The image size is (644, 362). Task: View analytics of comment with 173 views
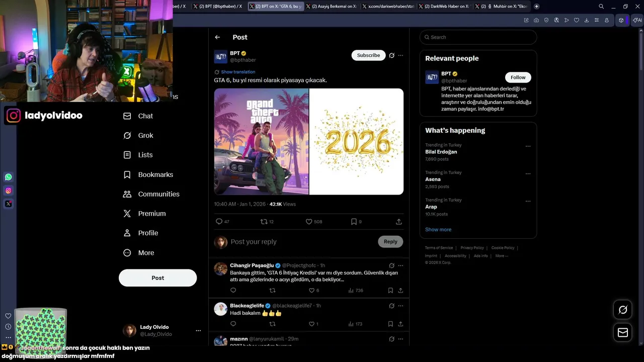(355, 324)
